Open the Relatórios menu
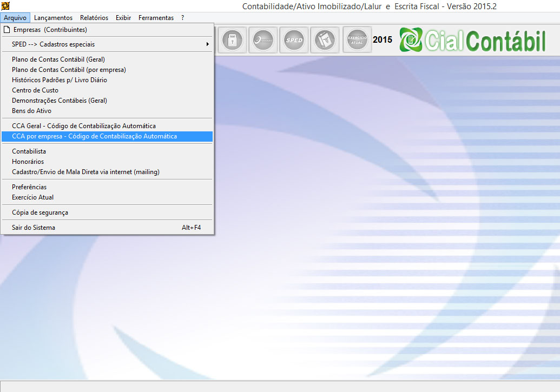 (x=94, y=18)
